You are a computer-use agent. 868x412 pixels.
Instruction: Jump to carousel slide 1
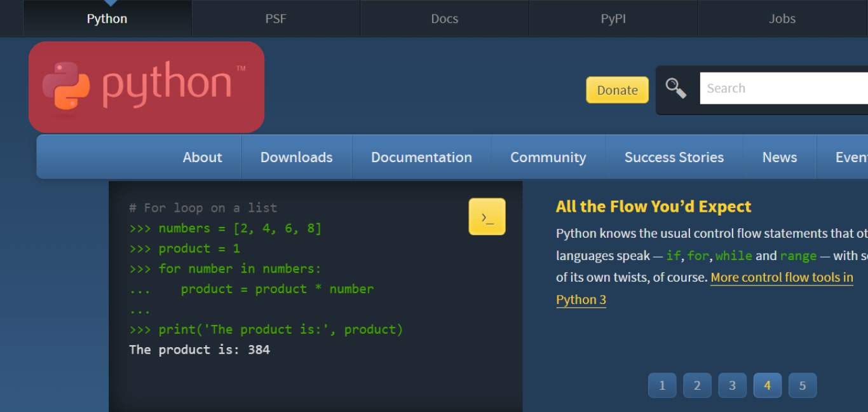tap(662, 385)
